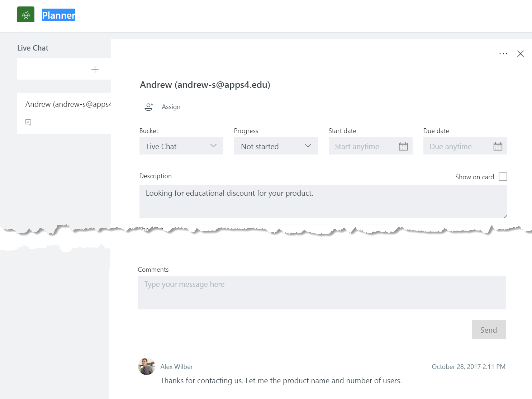Click the green Planner app icon
Image resolution: width=532 pixels, height=399 pixels.
coord(26,15)
